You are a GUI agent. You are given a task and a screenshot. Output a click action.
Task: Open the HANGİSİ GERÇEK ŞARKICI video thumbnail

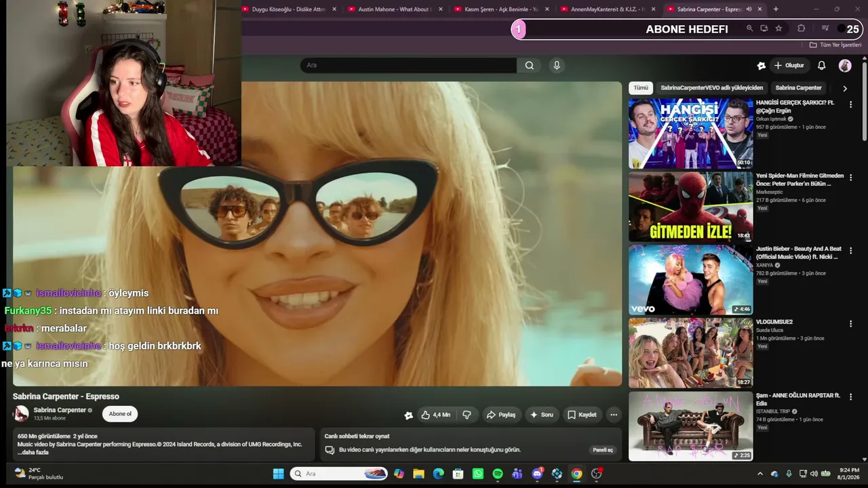(690, 134)
